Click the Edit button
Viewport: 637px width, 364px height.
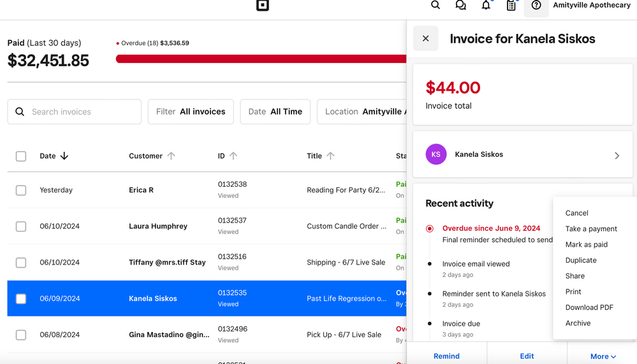[527, 356]
